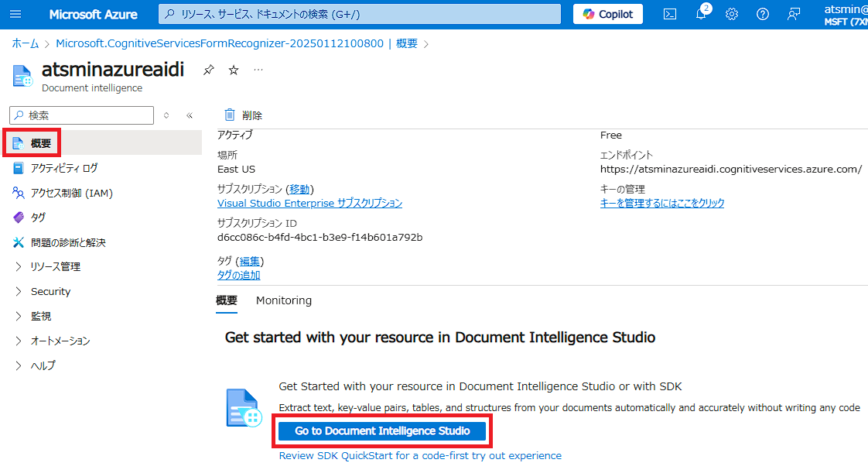Collapse the sidebar menu with double chevron

[x=190, y=115]
